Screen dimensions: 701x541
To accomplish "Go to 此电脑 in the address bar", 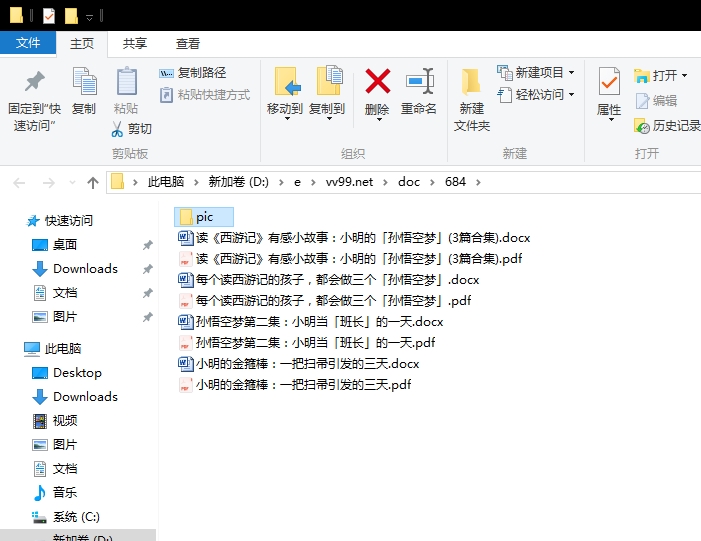I will tap(166, 182).
